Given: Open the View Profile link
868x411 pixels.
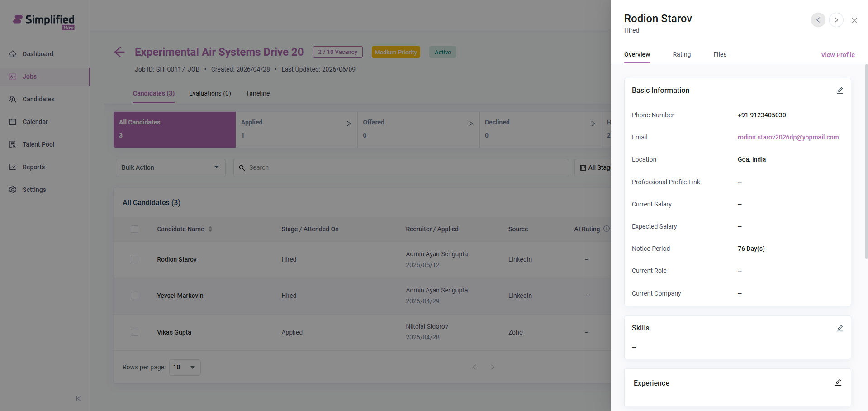Looking at the screenshot, I should point(838,55).
